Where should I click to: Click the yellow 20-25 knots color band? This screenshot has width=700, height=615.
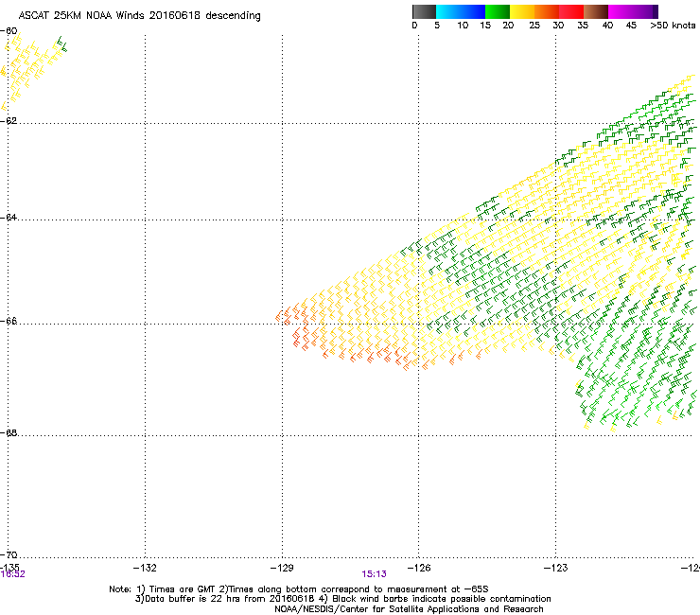pos(522,11)
